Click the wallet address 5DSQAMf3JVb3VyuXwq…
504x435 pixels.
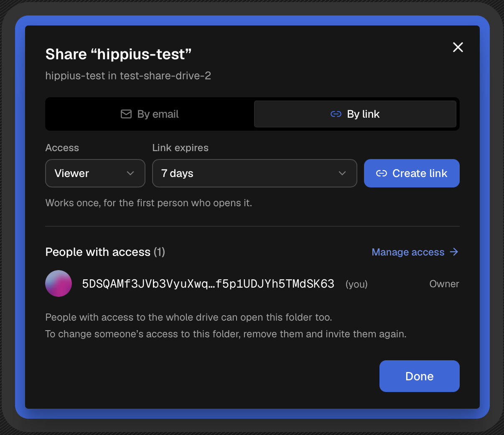208,284
